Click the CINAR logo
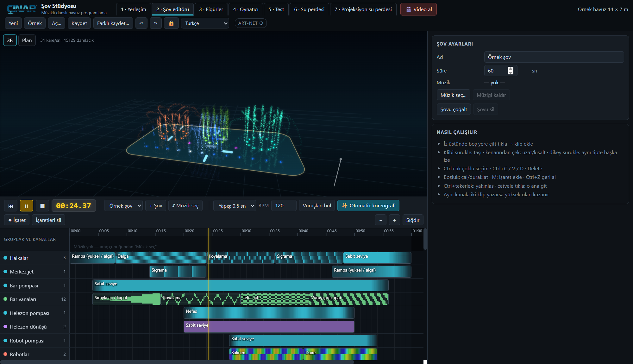The width and height of the screenshot is (633, 364). (x=22, y=9)
